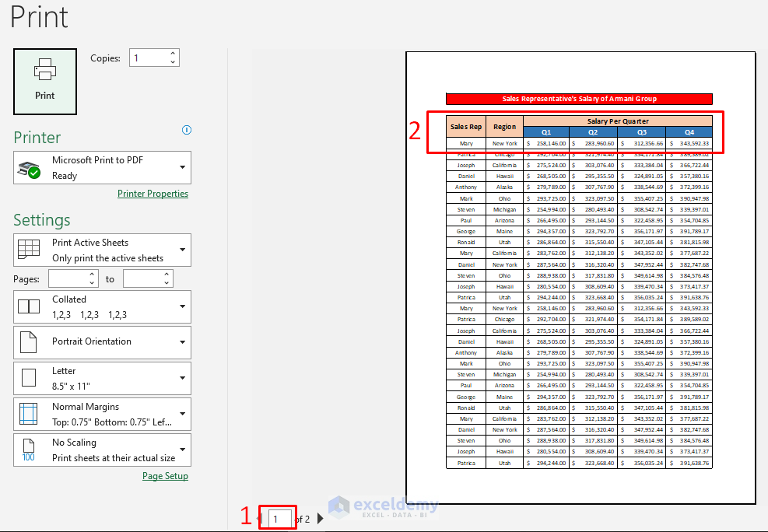The height and width of the screenshot is (532, 768).
Task: Click the 'Settings' section heading
Action: pyautogui.click(x=42, y=220)
